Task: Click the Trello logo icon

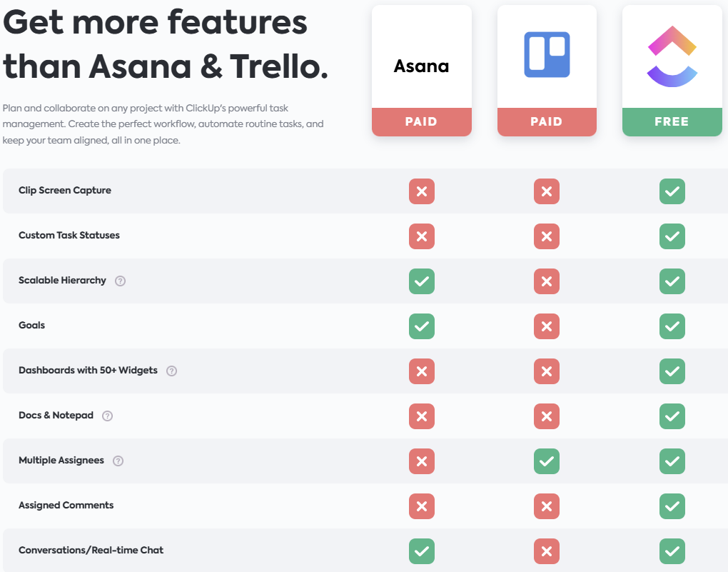Action: (x=547, y=54)
